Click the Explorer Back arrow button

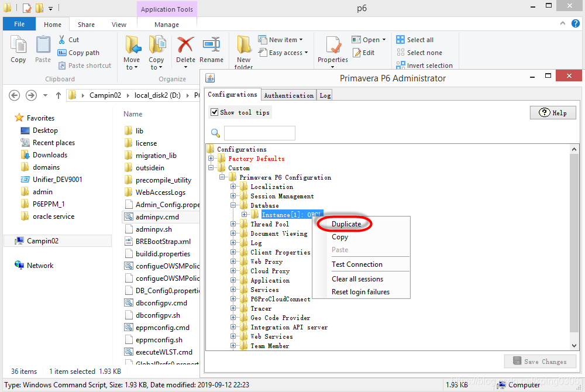tap(14, 95)
